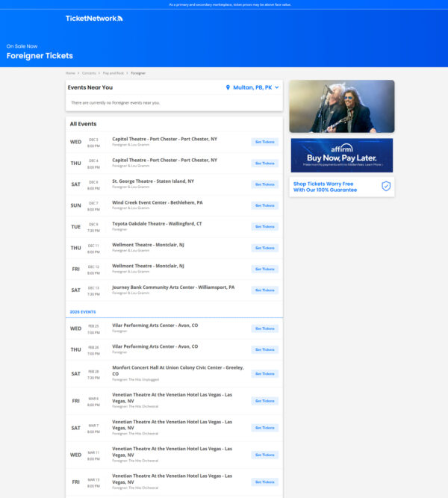448x498 pixels.
Task: Click the location pin icon
Action: (x=228, y=87)
